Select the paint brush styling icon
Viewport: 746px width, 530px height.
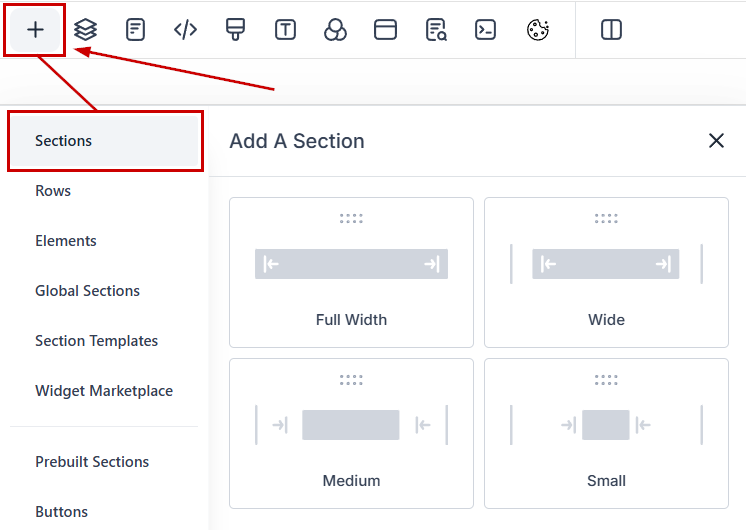pos(235,30)
